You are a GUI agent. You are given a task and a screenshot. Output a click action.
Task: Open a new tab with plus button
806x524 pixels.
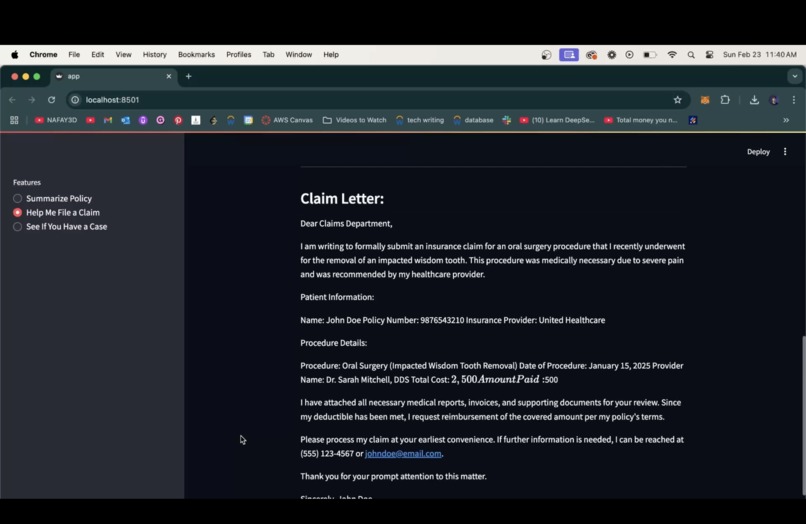pos(189,76)
